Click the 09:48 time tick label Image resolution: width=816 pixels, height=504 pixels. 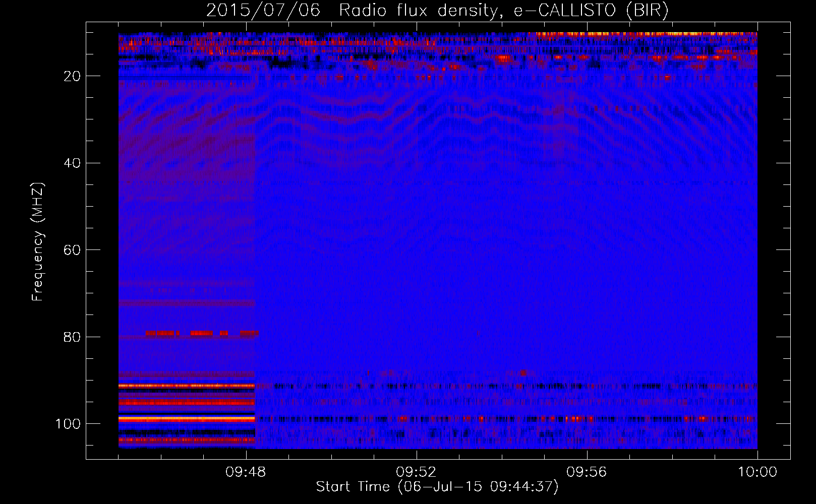246,472
